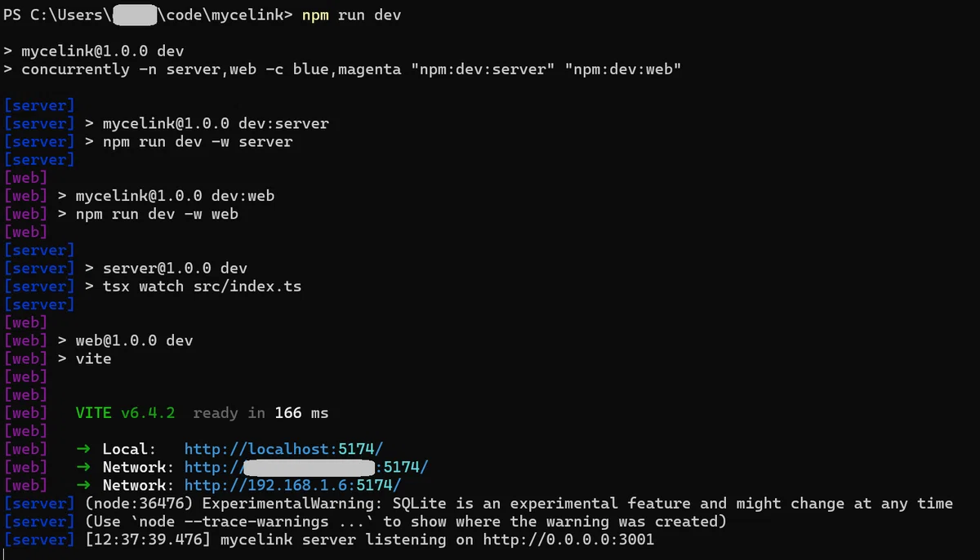Click the "node --trace-warnings" hint line
The image size is (980, 560).
(x=406, y=522)
